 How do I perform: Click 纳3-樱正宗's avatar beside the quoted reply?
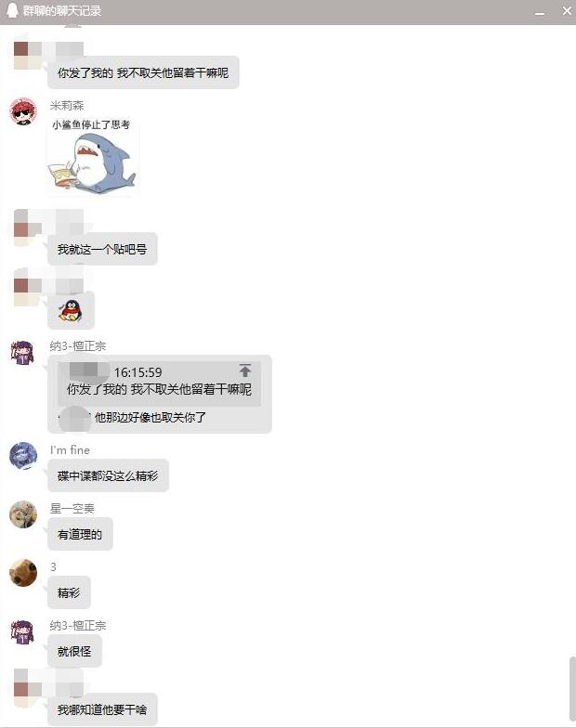pyautogui.click(x=23, y=353)
